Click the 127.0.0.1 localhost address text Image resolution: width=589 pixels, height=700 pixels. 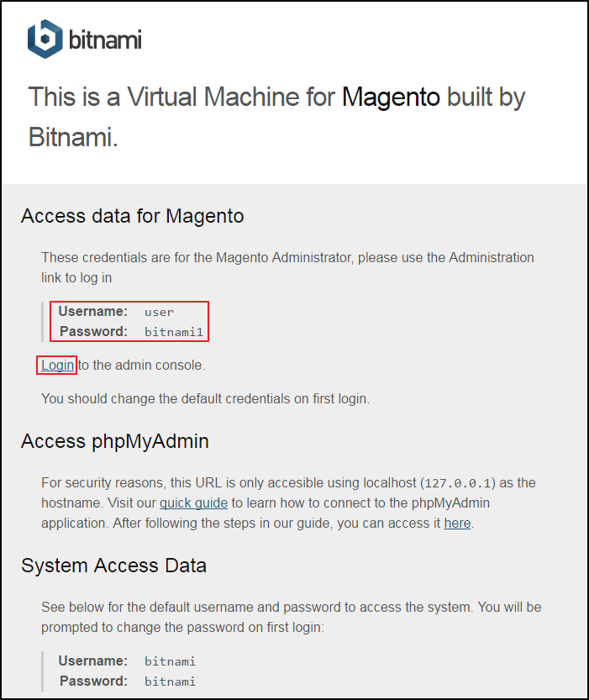coord(457,483)
